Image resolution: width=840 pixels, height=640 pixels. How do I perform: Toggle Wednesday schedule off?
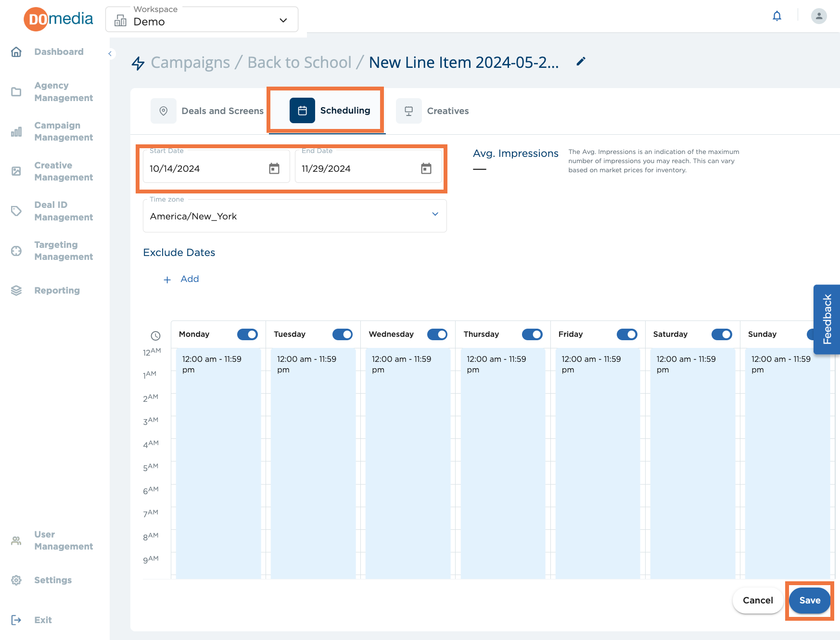click(437, 334)
